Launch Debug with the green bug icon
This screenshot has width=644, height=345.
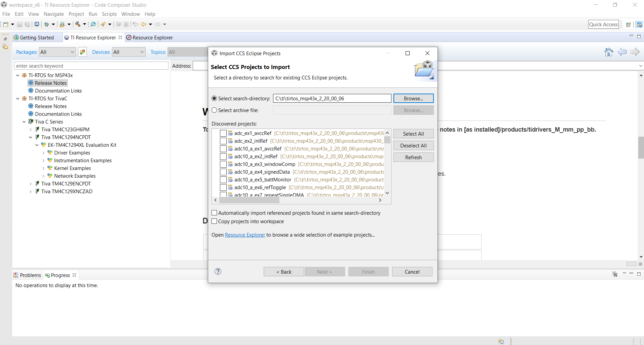(x=47, y=24)
